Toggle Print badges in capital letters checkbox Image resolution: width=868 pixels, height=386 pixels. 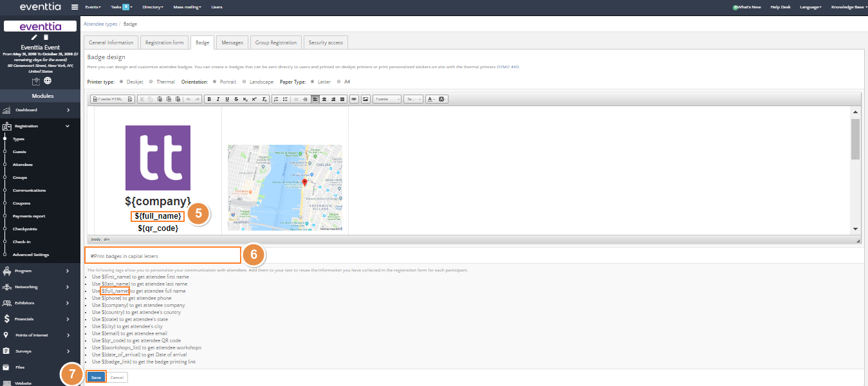click(93, 256)
